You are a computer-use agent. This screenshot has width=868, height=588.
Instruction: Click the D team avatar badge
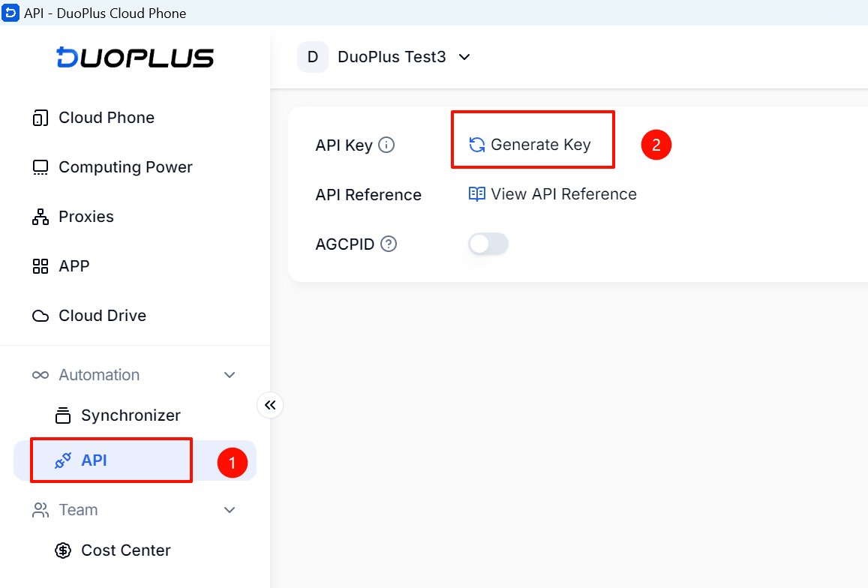313,57
